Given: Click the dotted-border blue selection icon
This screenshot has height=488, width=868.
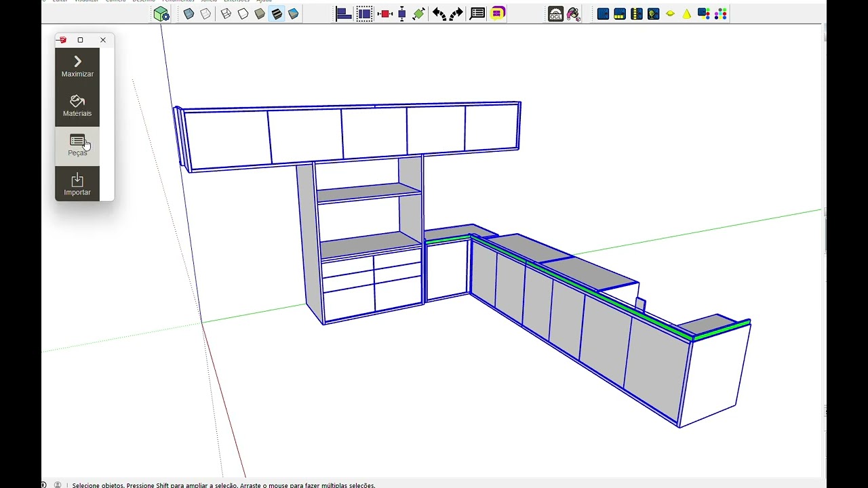Looking at the screenshot, I should click(x=365, y=14).
